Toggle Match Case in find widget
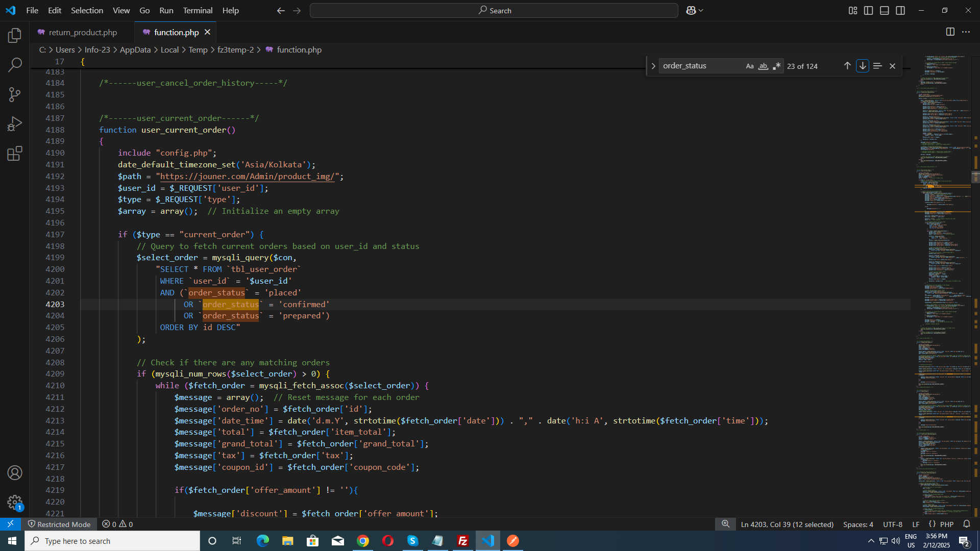The image size is (980, 551). 749,66
